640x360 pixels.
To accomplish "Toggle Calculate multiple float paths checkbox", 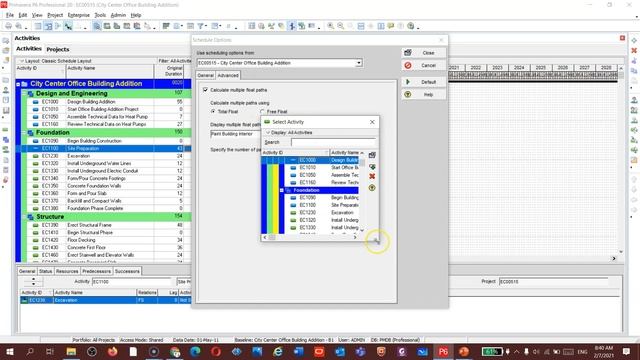I will pos(205,89).
